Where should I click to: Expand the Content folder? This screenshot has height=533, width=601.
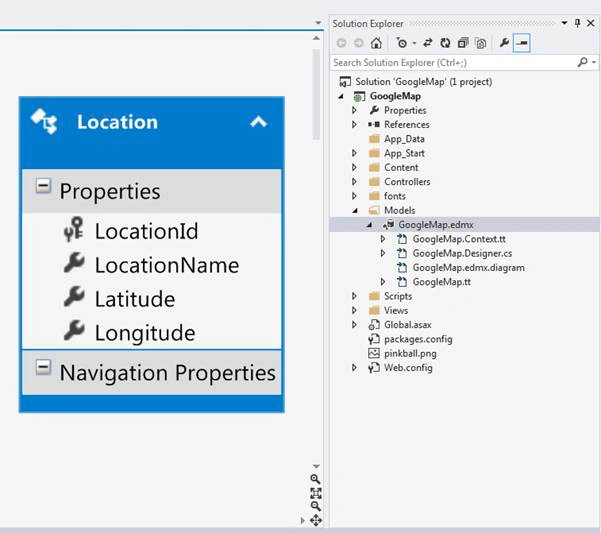[354, 167]
